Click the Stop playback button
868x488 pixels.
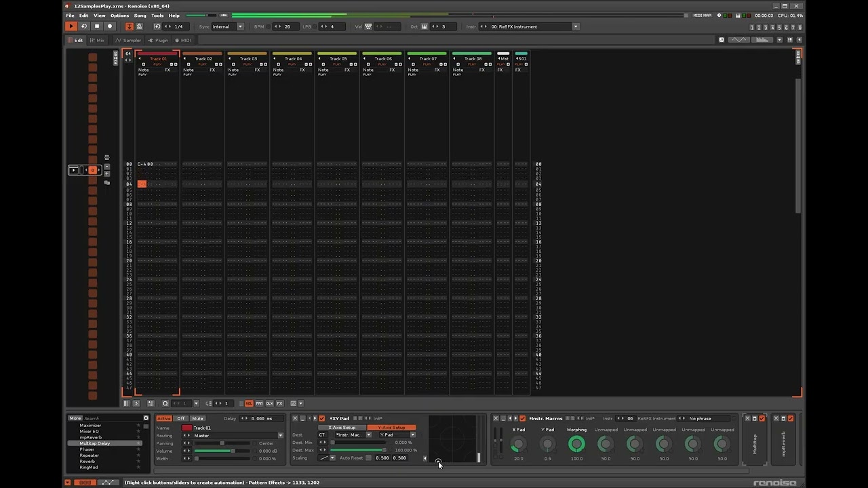[97, 26]
